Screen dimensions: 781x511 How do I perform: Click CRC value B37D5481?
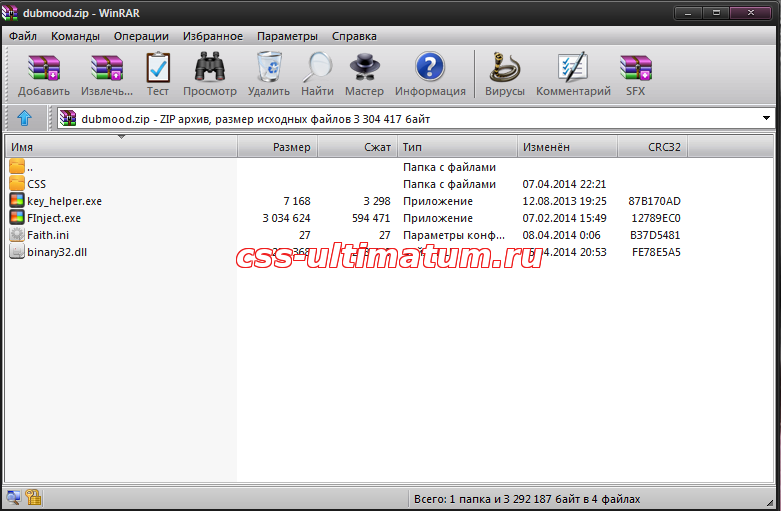655,235
